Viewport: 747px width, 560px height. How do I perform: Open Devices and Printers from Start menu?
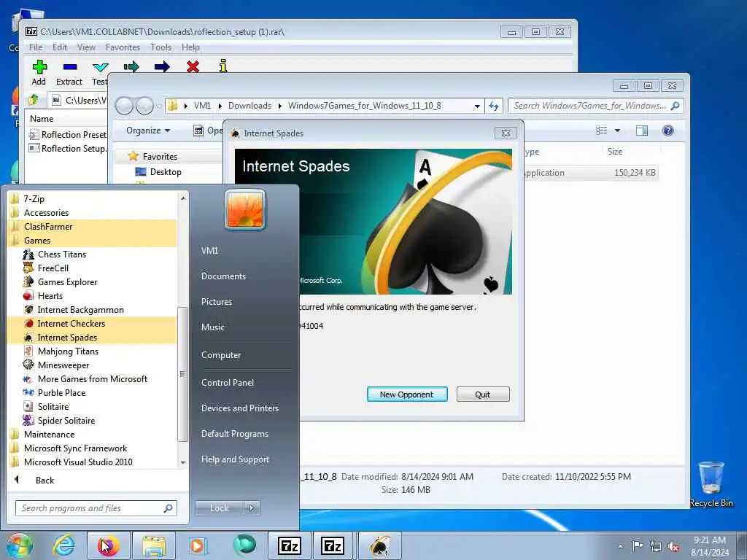[x=239, y=408]
